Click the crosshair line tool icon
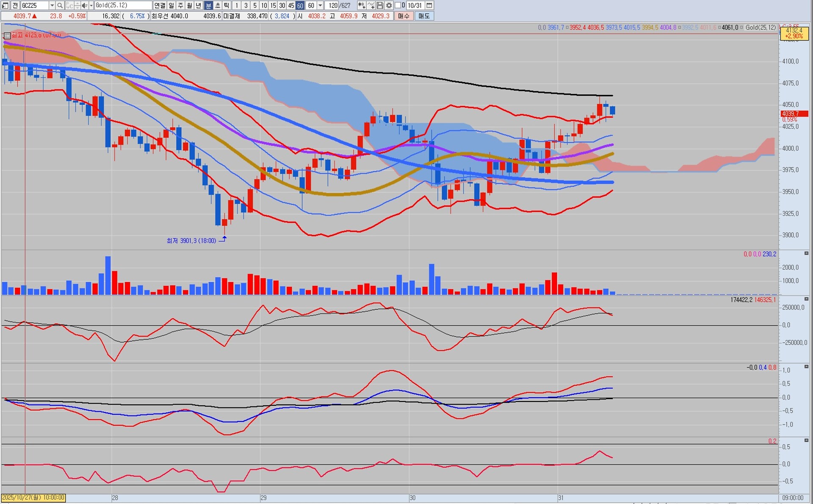 click(371, 6)
